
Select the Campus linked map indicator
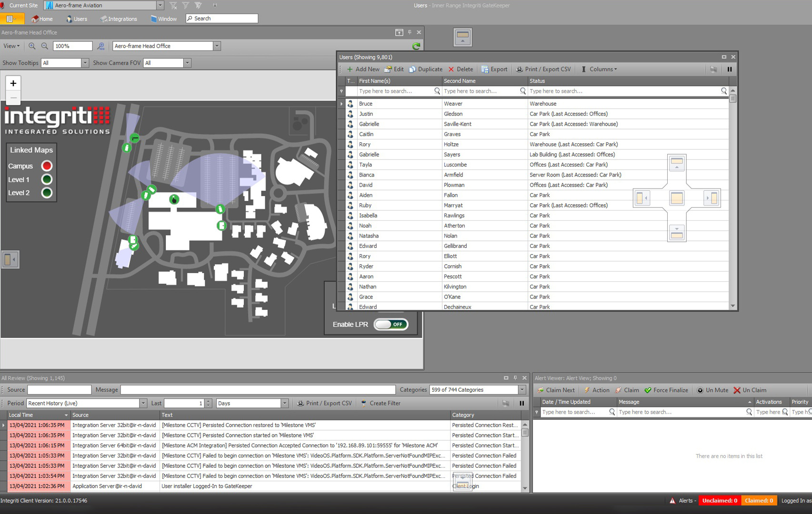point(47,166)
